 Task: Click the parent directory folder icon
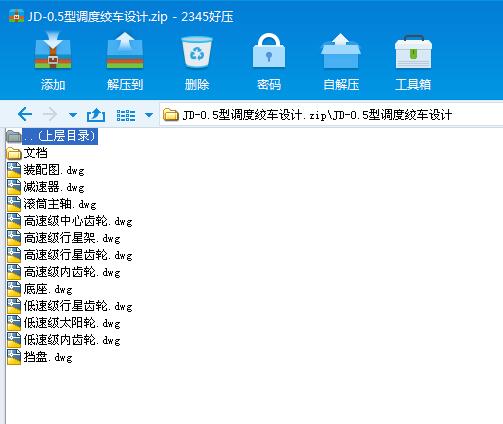tap(14, 136)
